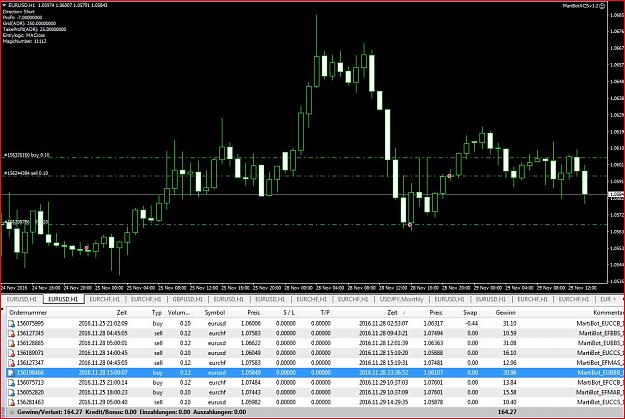Viewport: 625px width, 419px height.
Task: Click the MartiBot4CSv1.2 expert advisor smiley icon
Action: coord(602,6)
